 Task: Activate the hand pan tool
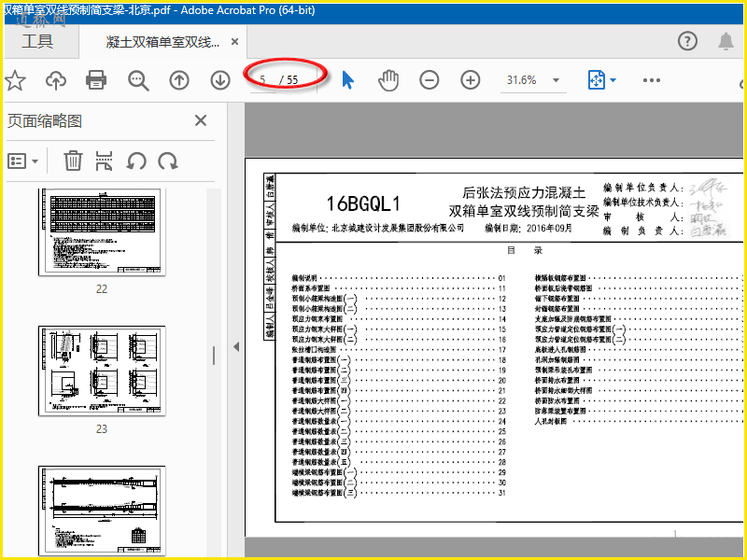(x=388, y=80)
